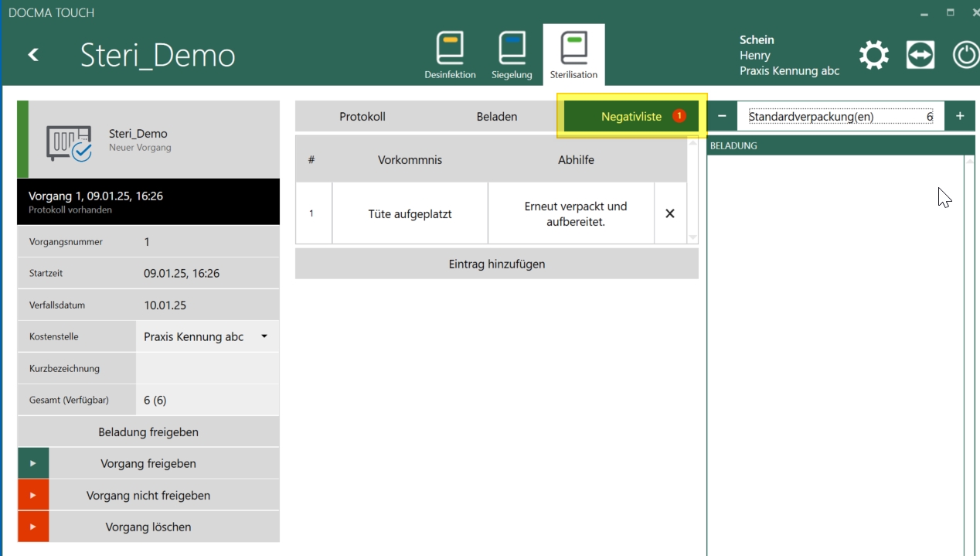Click the Erneut verpackt und aufbereitet cell
Viewport: 980px width, 556px height.
pos(571,213)
